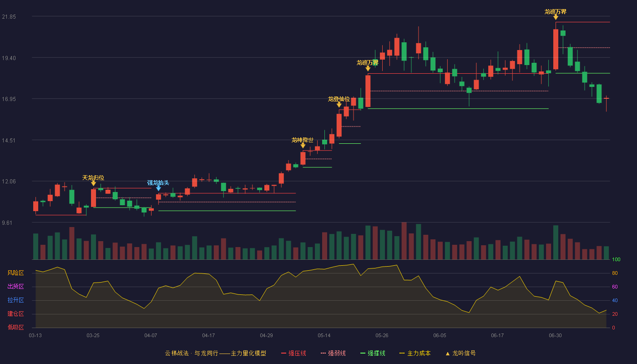Image resolution: width=637 pixels, height=364 pixels.
Task: Click the 16.95 price axis label
Action: (x=9, y=99)
